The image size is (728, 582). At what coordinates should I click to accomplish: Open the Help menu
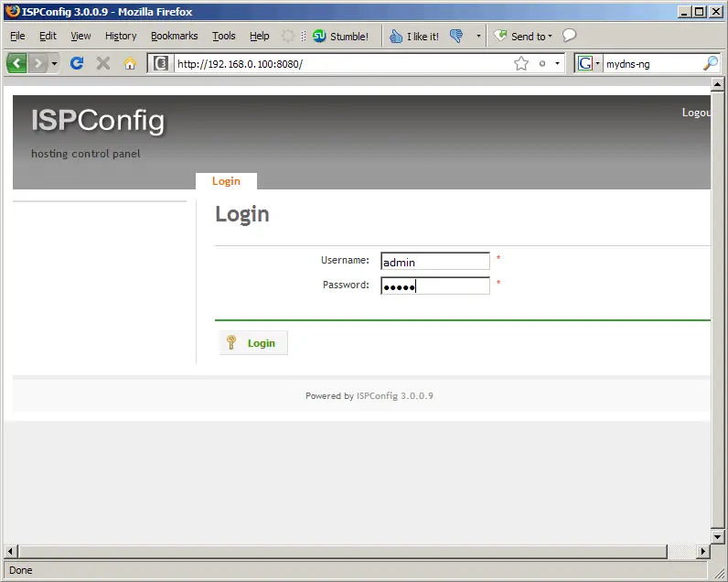pos(259,36)
